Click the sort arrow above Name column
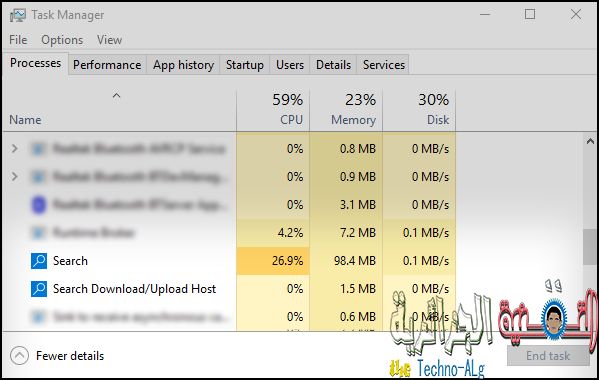 117,95
